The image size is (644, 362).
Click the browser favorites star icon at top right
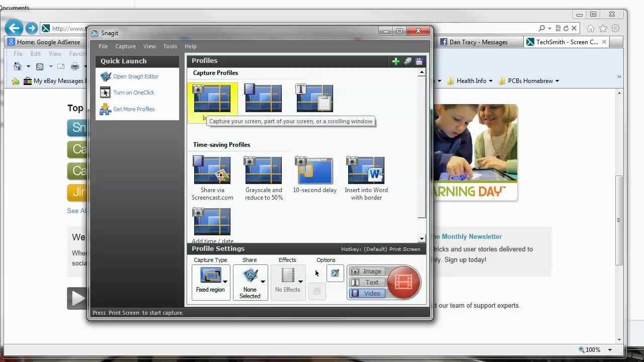click(x=603, y=29)
